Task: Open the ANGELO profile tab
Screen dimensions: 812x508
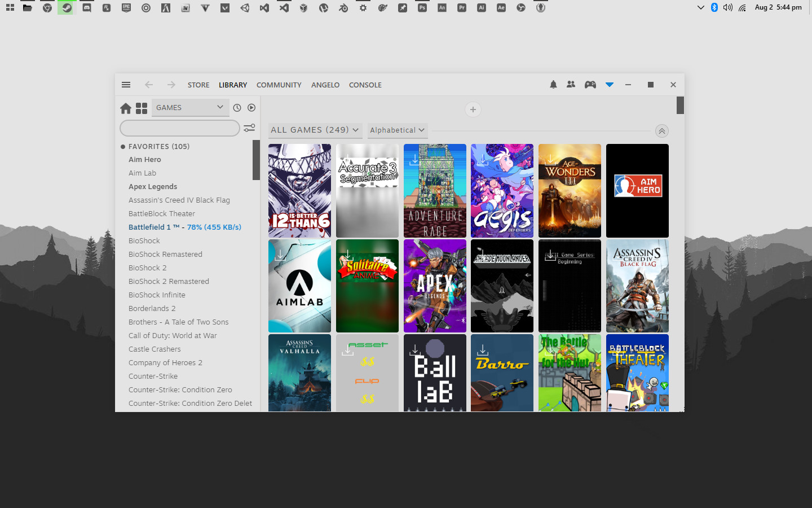Action: coord(325,85)
